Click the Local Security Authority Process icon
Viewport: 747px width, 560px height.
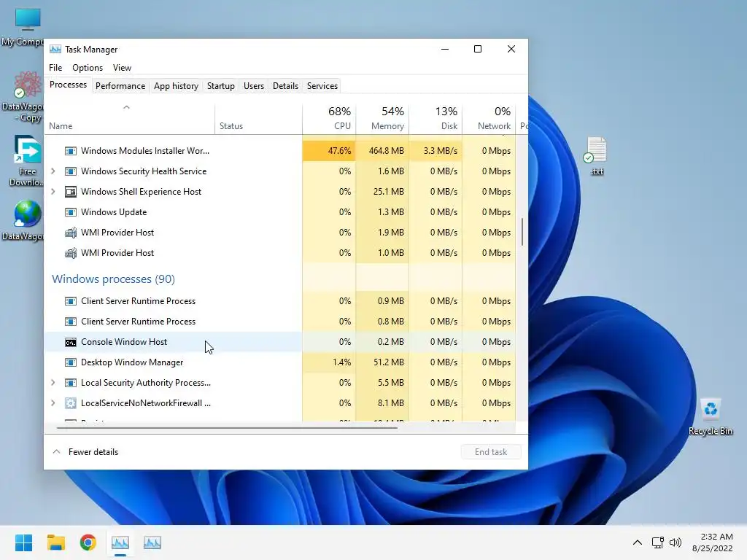click(71, 384)
